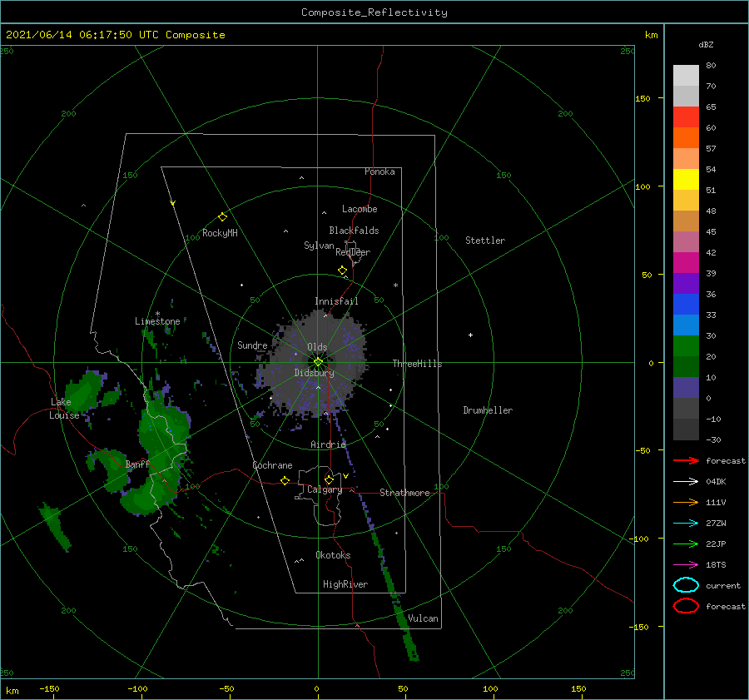Click the 150 tick on right axis

(642, 98)
